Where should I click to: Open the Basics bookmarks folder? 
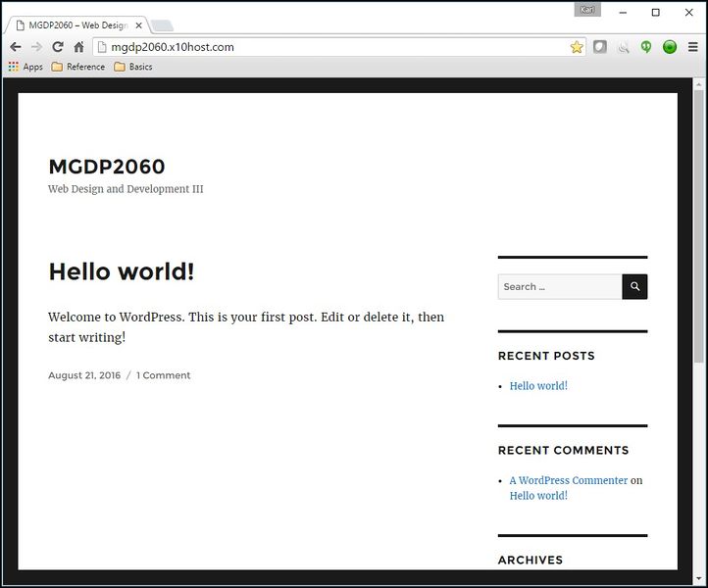click(133, 67)
